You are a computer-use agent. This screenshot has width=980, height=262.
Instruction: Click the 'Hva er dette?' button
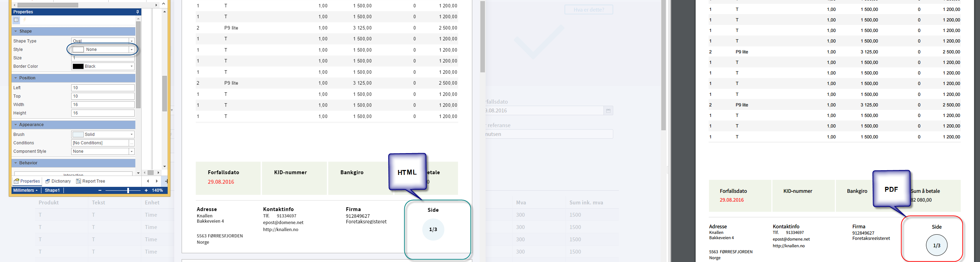[589, 9]
